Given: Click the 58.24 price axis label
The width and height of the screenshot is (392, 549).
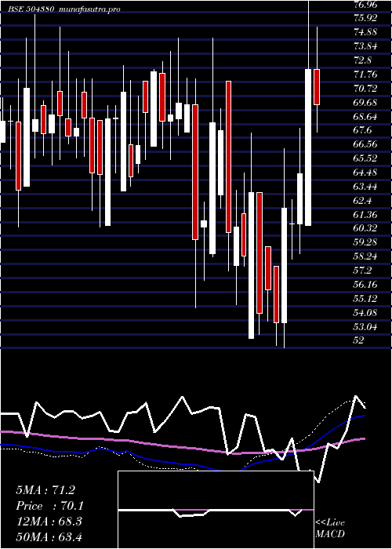Looking at the screenshot, I should point(365,256).
